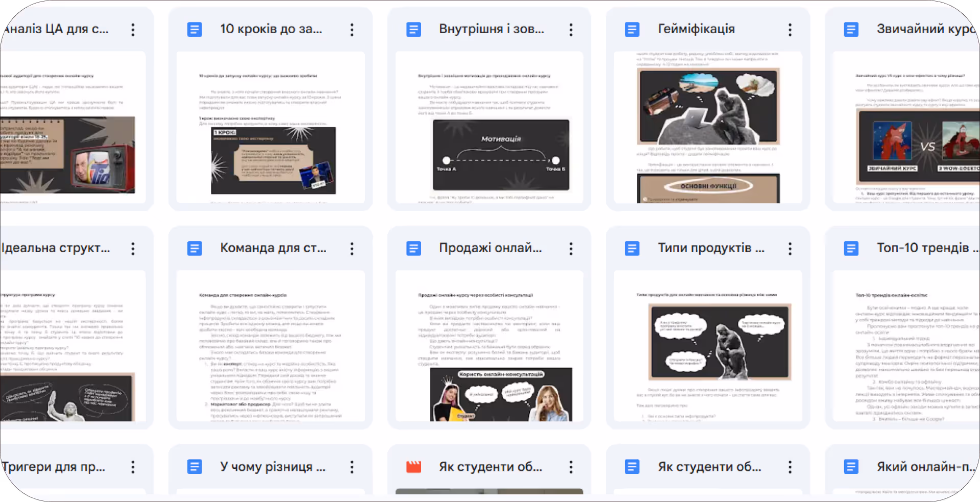This screenshot has height=502, width=980.
Task: Select the file title 'Аналіз ЦА для с...'
Action: (x=56, y=29)
